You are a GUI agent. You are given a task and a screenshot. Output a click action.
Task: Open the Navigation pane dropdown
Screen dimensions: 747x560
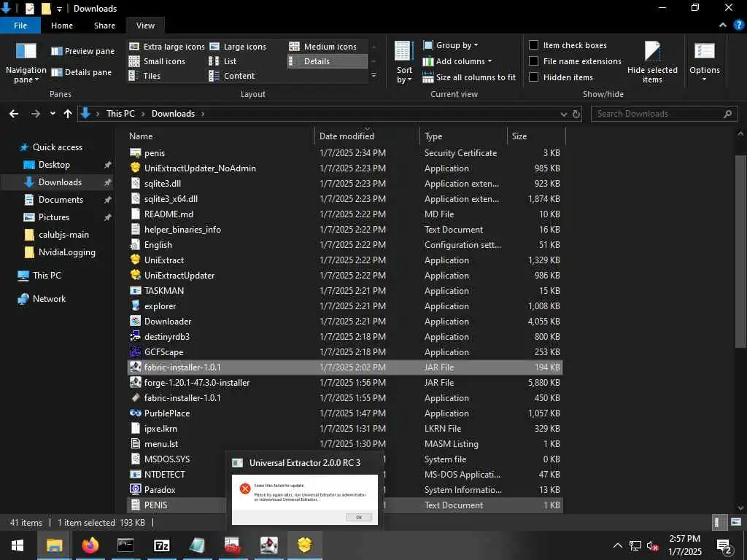click(26, 63)
